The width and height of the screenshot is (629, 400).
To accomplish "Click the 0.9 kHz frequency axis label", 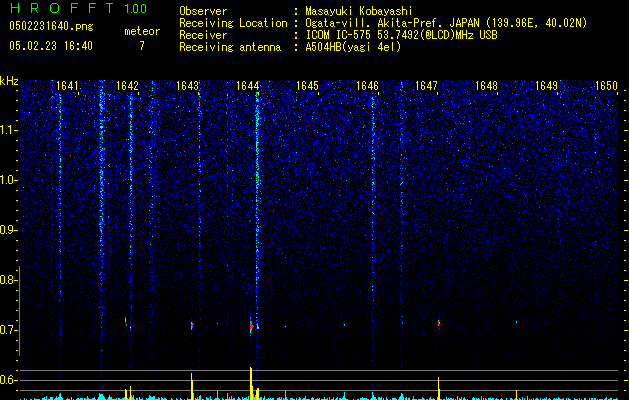I will (x=9, y=230).
